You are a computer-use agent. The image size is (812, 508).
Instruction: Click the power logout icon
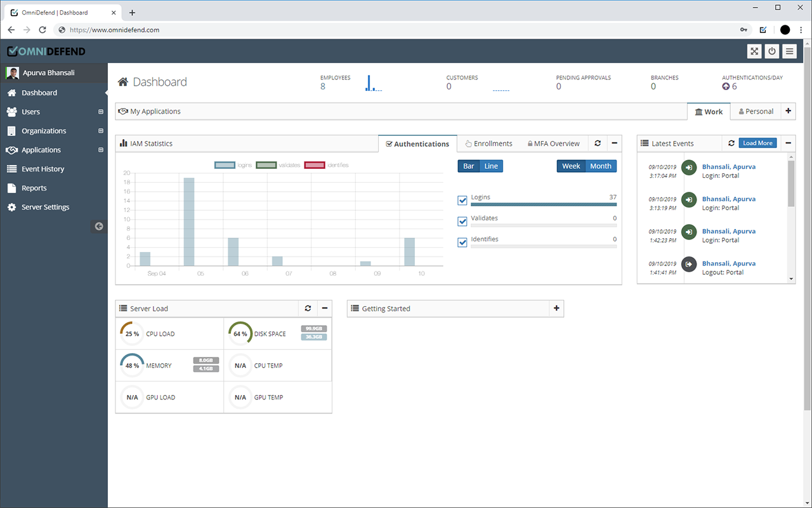771,51
